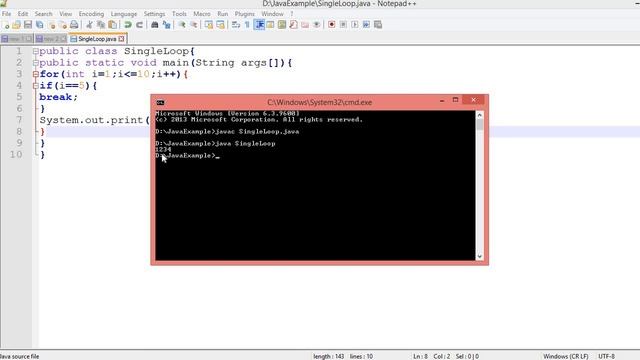Collapse the main method fold on line 2
Image resolution: width=640 pixels, height=360 pixels.
click(x=36, y=63)
